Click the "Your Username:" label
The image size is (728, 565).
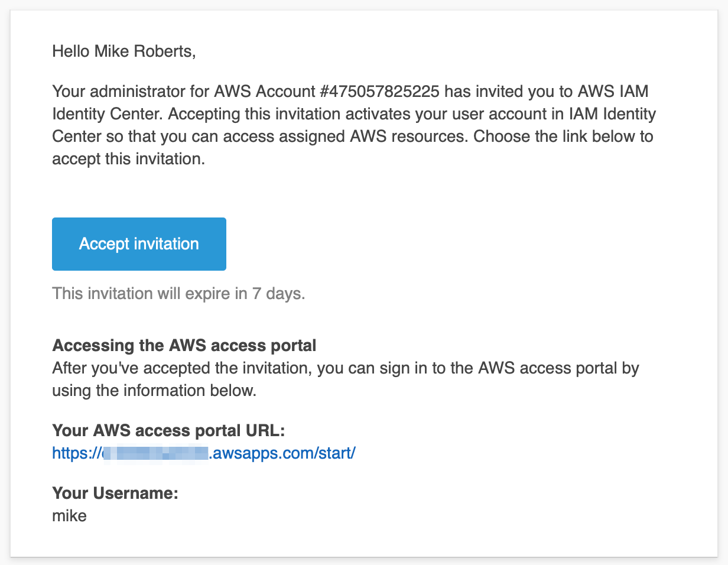[115, 493]
